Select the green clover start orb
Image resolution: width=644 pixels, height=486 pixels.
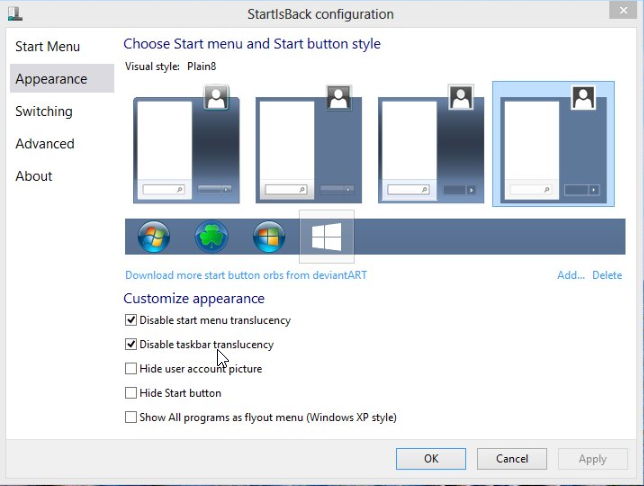click(211, 237)
